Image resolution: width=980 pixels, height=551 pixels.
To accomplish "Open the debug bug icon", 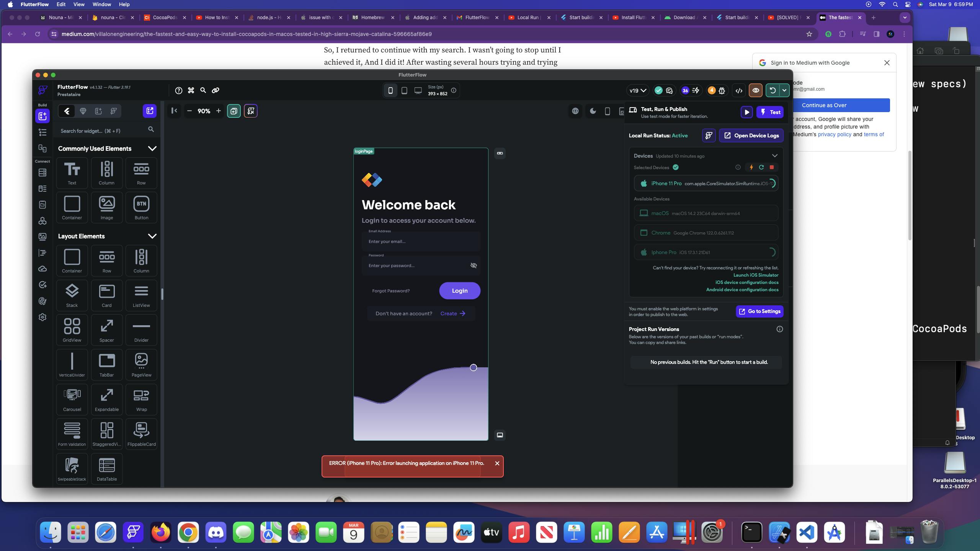I will pyautogui.click(x=722, y=91).
